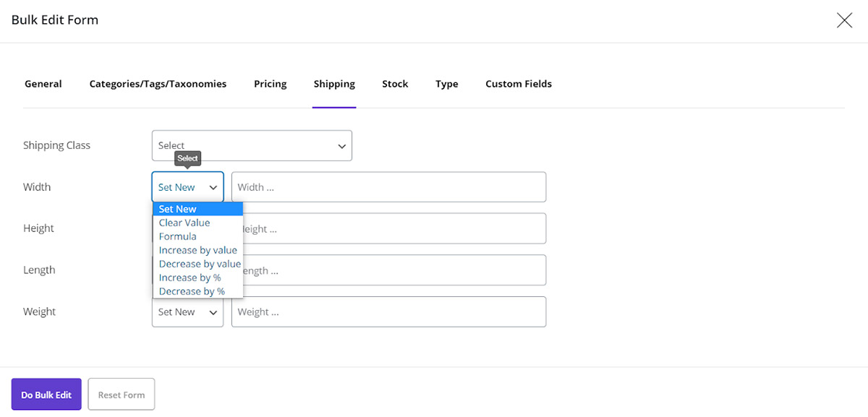Click the Do Bulk Edit button
This screenshot has height=417, width=868.
pyautogui.click(x=46, y=394)
